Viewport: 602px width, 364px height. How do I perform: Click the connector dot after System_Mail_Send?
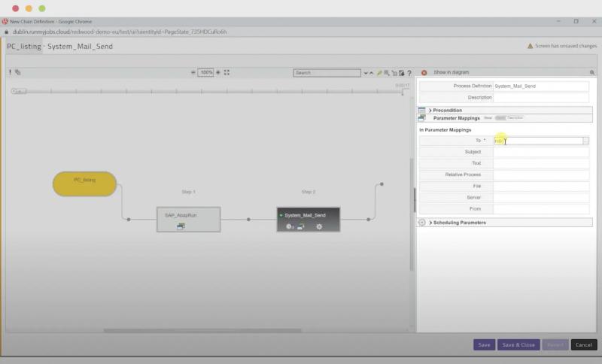point(368,220)
